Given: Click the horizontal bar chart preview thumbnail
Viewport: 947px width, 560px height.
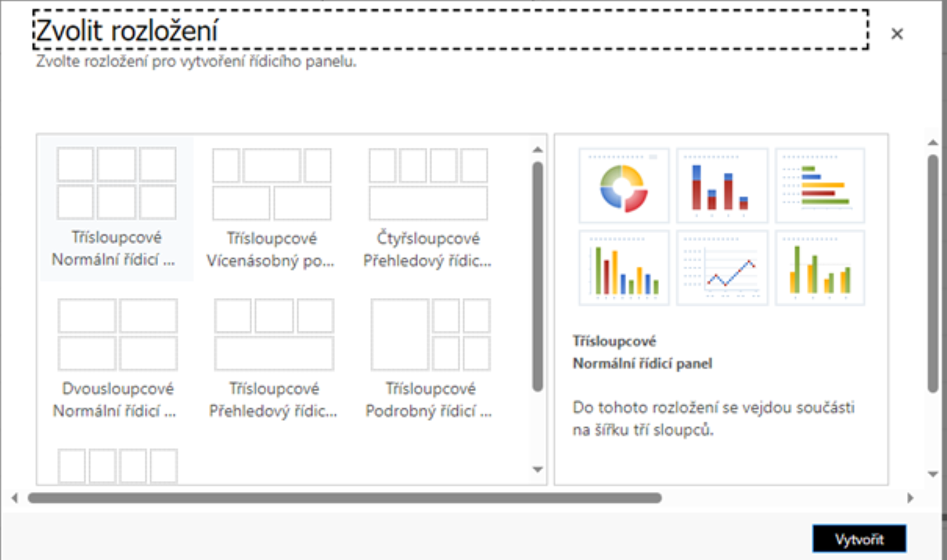Looking at the screenshot, I should coord(819,185).
